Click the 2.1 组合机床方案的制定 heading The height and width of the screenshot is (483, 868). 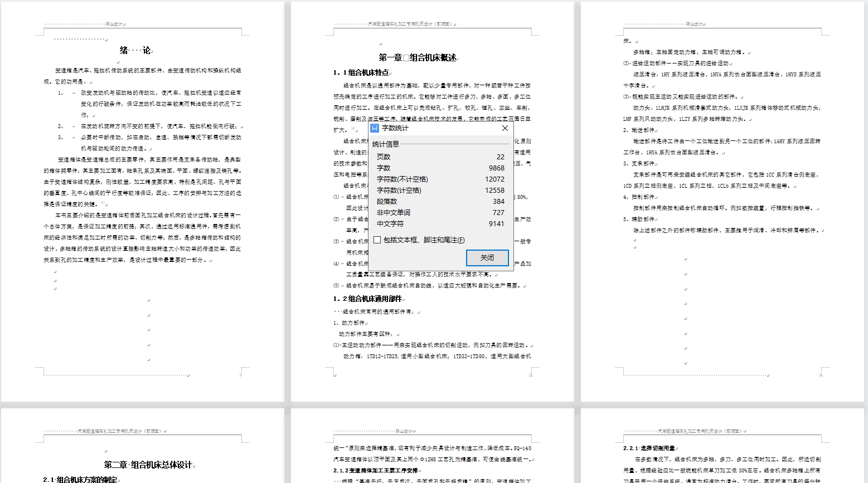point(80,479)
